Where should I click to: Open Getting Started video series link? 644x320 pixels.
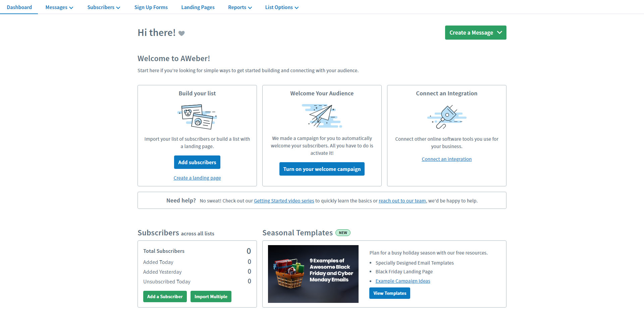pyautogui.click(x=284, y=201)
